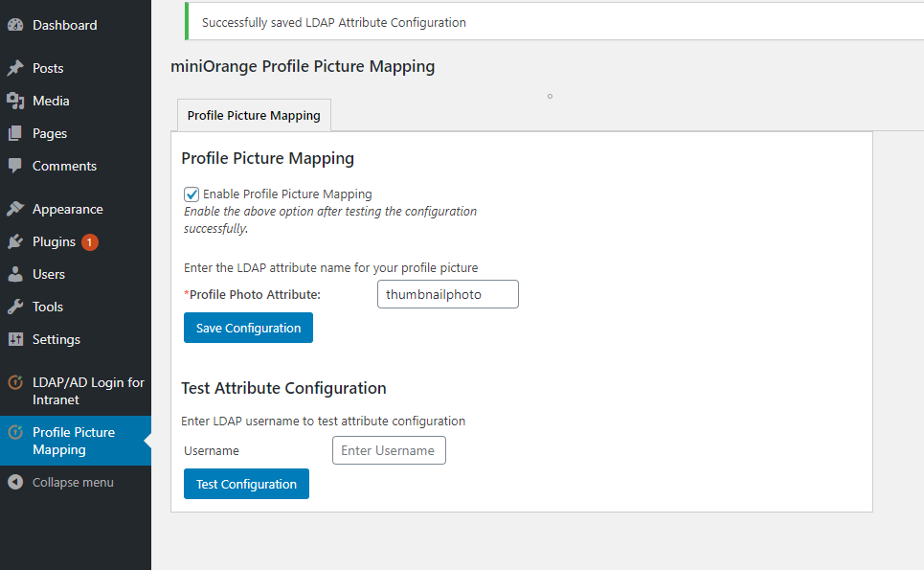924x570 pixels.
Task: Uncheck Enable Profile Picture Mapping
Action: click(x=191, y=194)
